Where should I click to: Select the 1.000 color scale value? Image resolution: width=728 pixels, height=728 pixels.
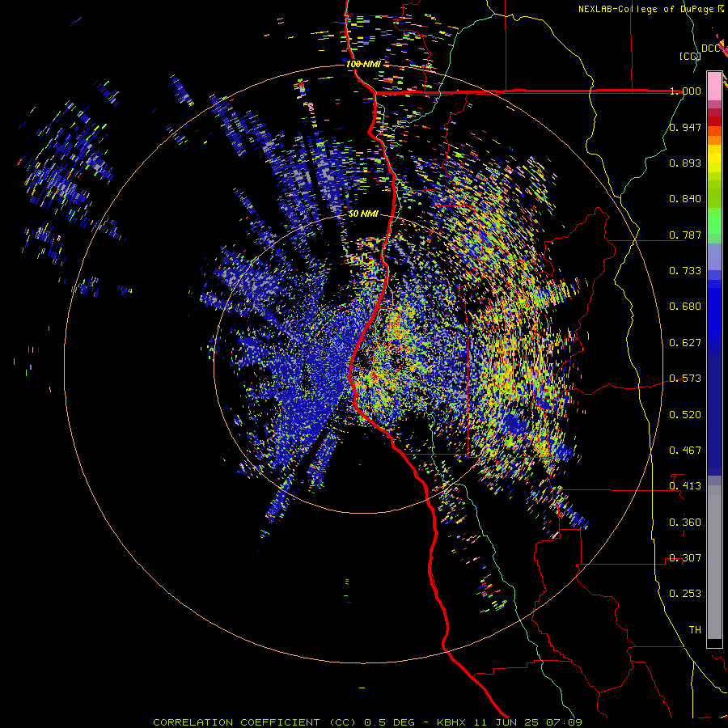(685, 91)
